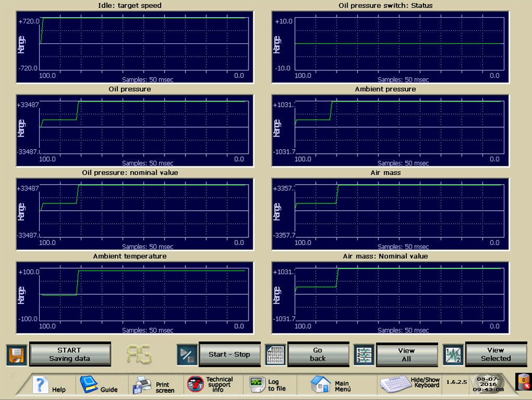Open Technical support info
Screen dimensions: 532x400
[211, 385]
